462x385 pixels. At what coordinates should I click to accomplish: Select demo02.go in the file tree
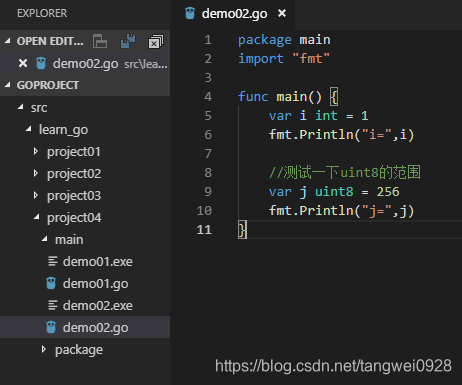coord(85,327)
